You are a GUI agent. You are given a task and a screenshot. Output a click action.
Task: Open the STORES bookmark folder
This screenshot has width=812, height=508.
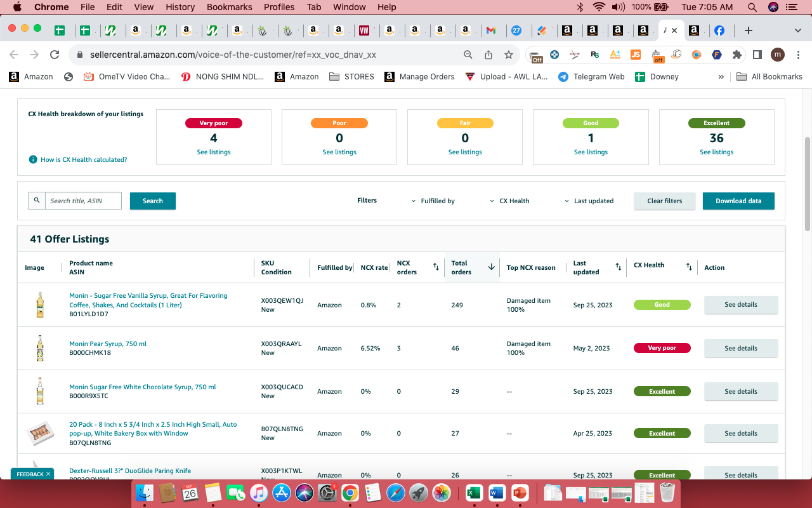(352, 76)
